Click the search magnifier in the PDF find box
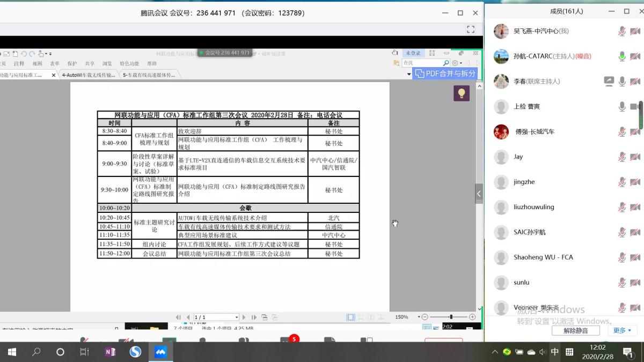 tap(446, 63)
